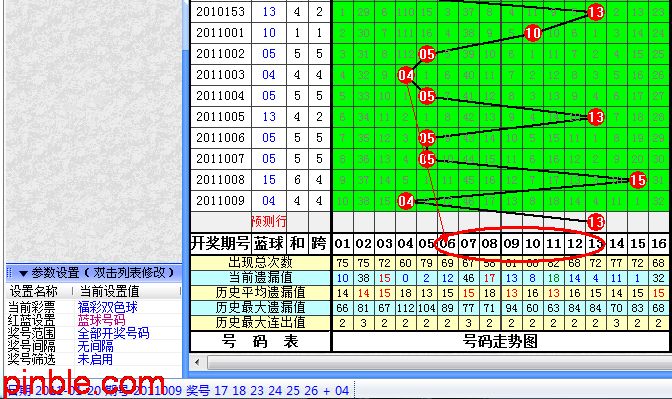Click the horizontal scrollbar left arrow
Image resolution: width=672 pixels, height=399 pixels.
coord(197,363)
